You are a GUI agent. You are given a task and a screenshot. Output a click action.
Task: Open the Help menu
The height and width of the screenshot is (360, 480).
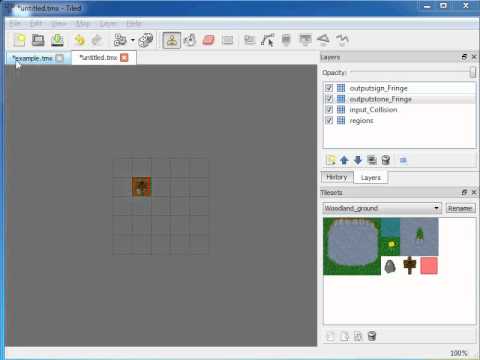(x=134, y=24)
